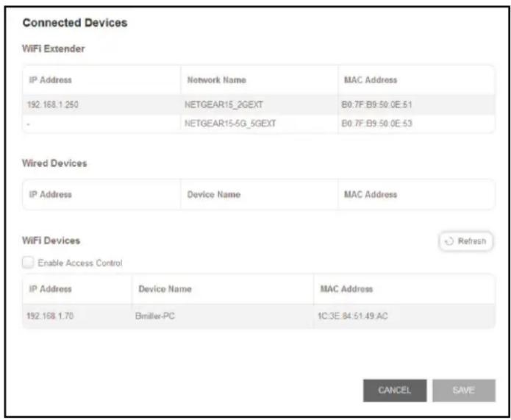Select the extender IP 192.168.1.250
This screenshot has width=511, height=420.
tap(53, 105)
